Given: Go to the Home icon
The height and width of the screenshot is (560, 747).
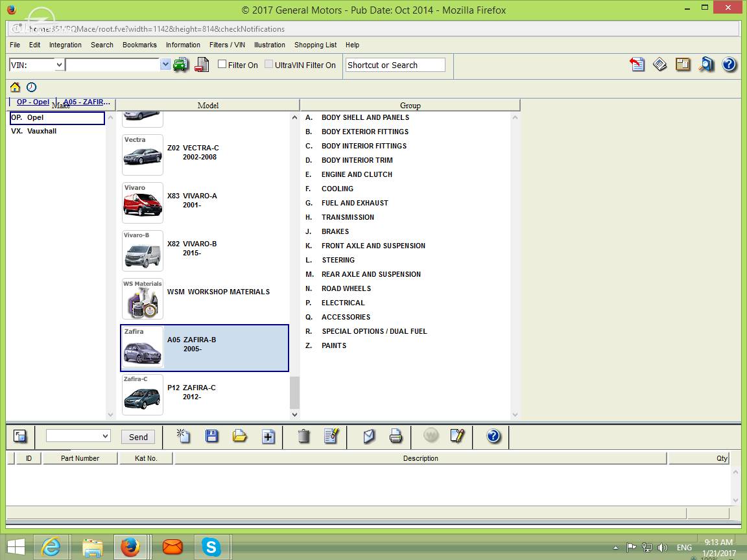Looking at the screenshot, I should point(16,87).
